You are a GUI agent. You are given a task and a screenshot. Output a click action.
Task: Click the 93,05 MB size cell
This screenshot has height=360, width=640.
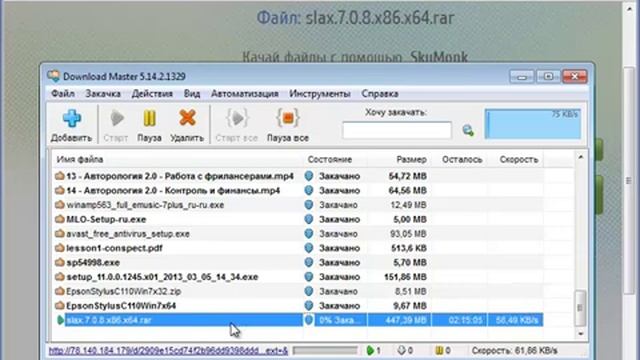(399, 234)
